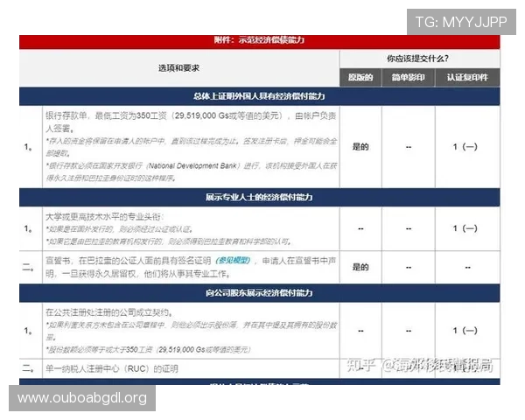Click the red 附件：示范经济偿债能力 title

[260, 40]
